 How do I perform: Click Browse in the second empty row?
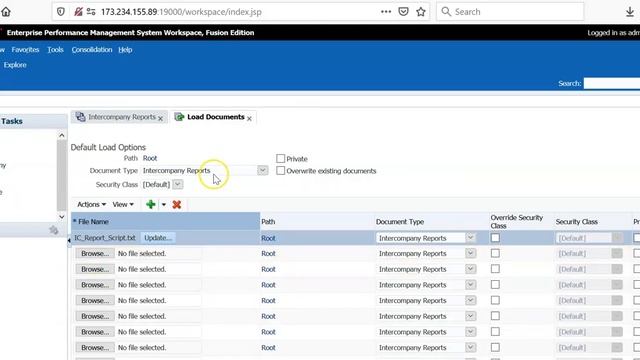tap(95, 269)
